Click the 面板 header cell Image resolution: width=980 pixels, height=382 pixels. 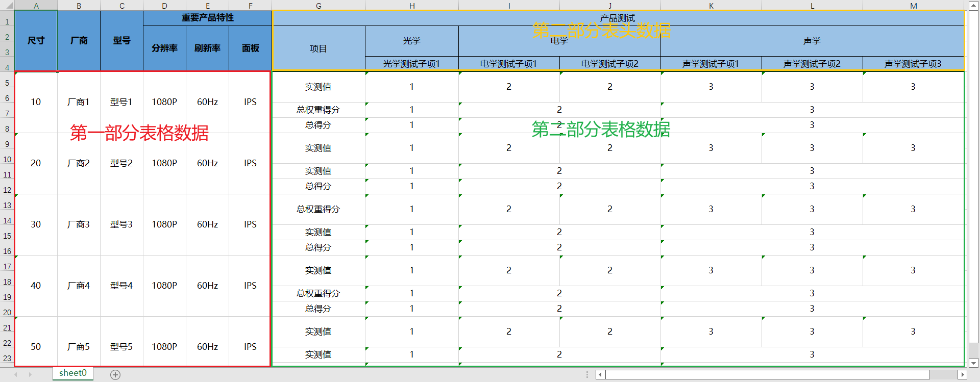click(x=250, y=48)
